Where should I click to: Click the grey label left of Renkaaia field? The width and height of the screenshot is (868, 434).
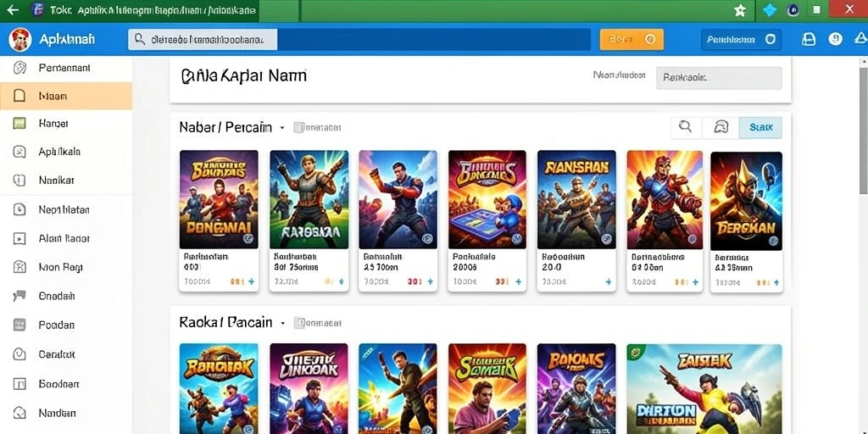click(x=619, y=75)
